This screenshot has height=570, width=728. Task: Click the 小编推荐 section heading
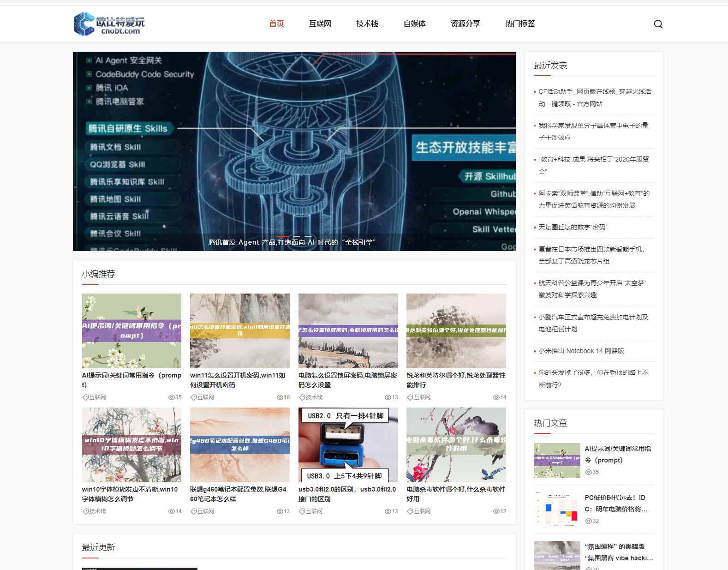pyautogui.click(x=99, y=274)
